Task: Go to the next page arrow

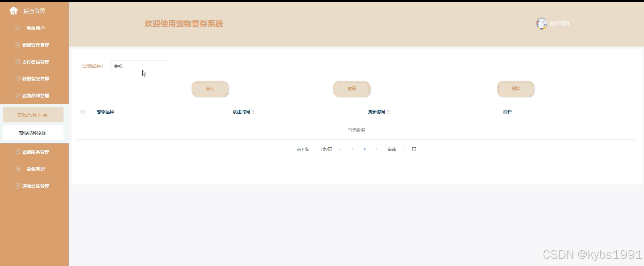Action: point(376,149)
